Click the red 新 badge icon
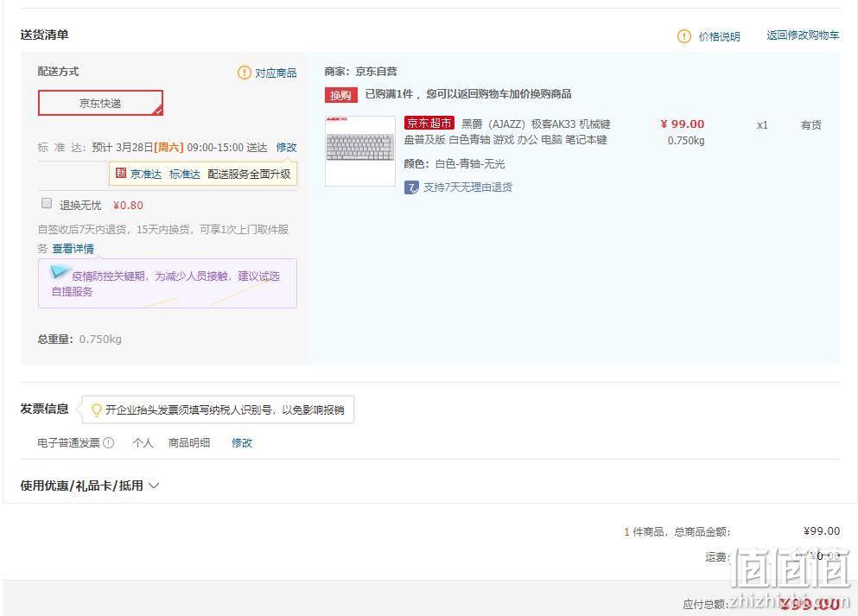Image resolution: width=858 pixels, height=616 pixels. (x=121, y=174)
